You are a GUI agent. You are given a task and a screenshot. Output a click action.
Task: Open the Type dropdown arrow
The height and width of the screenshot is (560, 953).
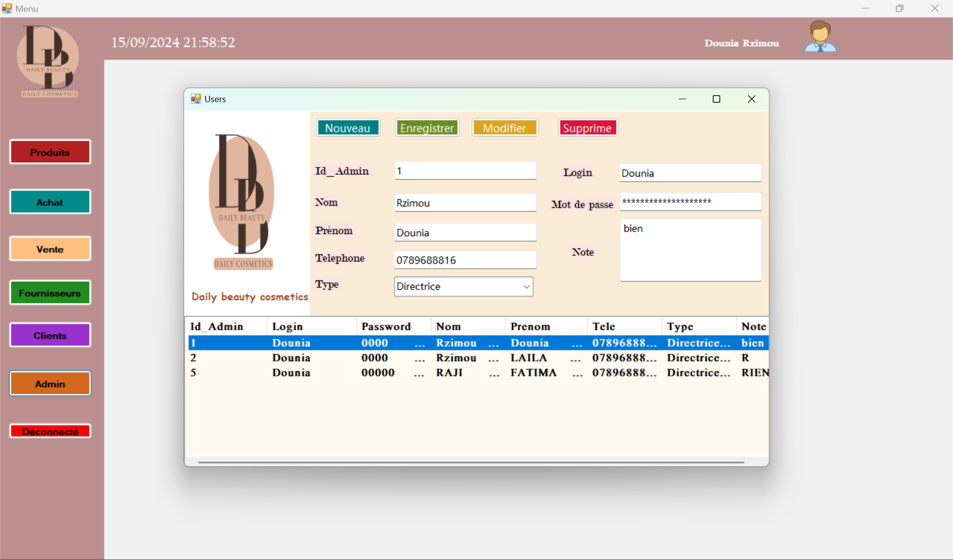(526, 287)
